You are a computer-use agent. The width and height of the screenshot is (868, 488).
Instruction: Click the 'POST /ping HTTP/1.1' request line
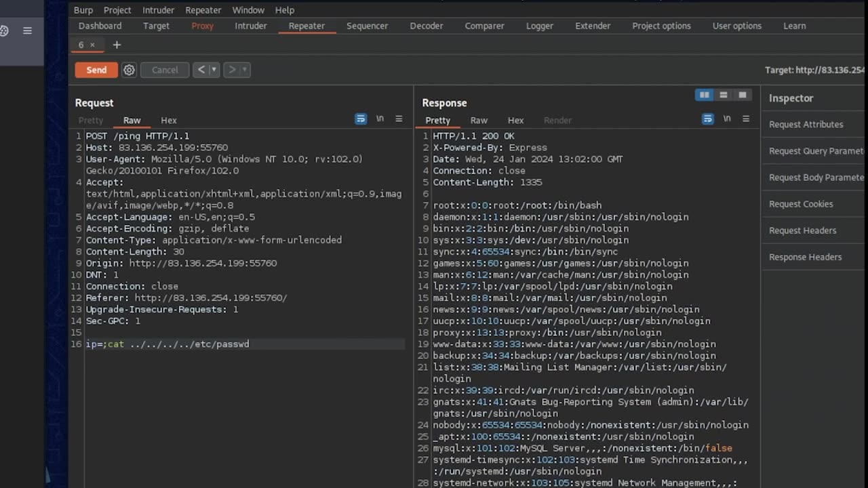(x=138, y=136)
